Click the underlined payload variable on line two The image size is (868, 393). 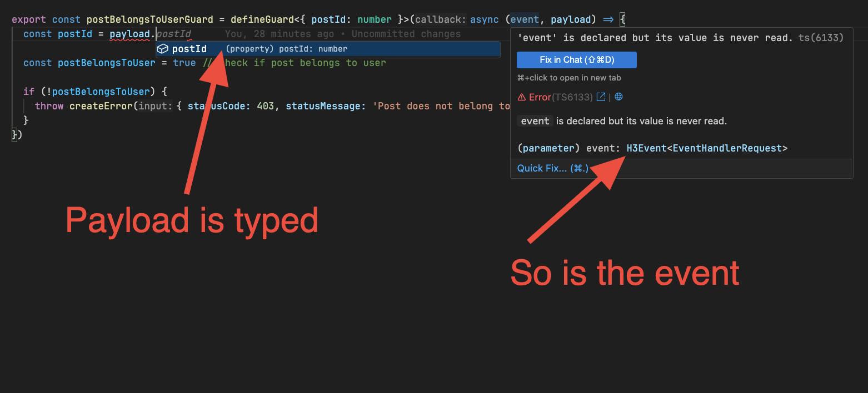[129, 34]
